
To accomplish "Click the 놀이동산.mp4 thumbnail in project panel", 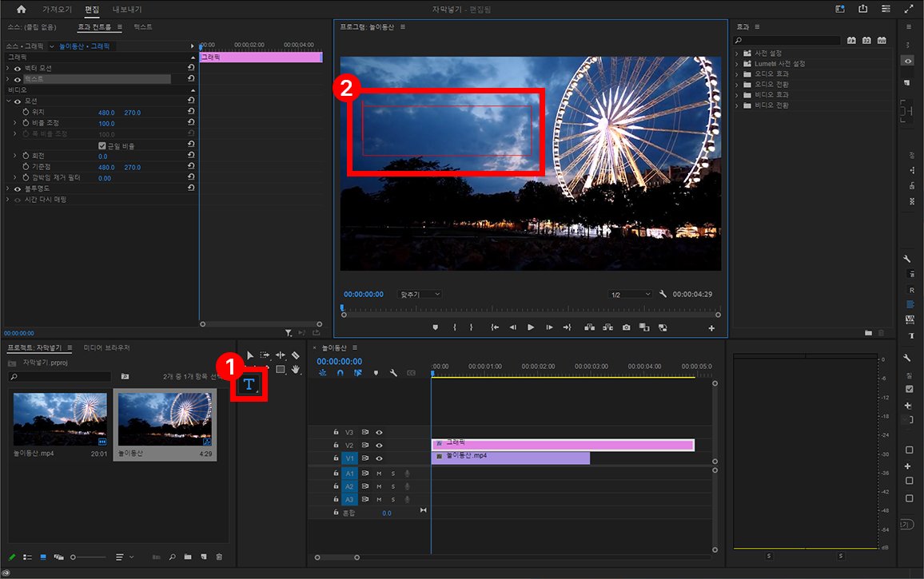I will pos(60,418).
